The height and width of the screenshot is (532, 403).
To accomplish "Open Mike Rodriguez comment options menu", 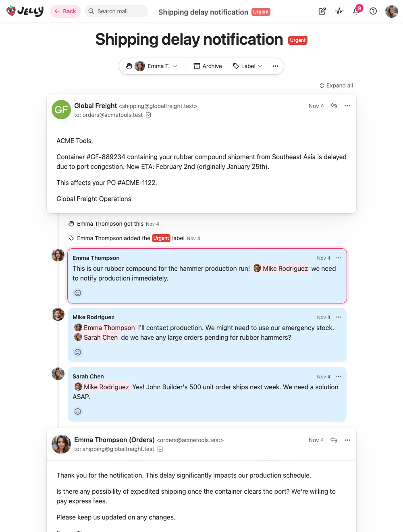I will pos(339,317).
